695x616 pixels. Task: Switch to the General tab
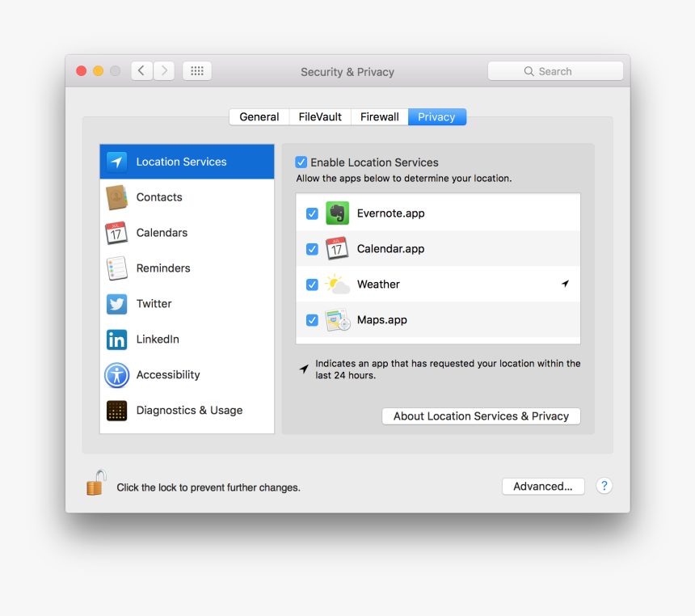click(259, 117)
